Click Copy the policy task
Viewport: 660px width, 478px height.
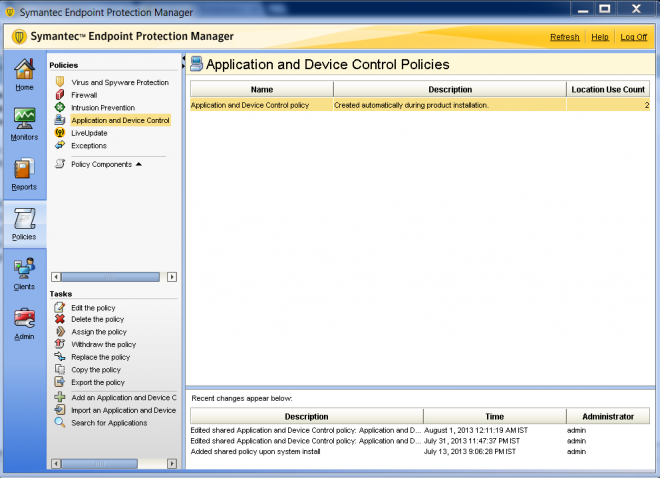(x=96, y=370)
